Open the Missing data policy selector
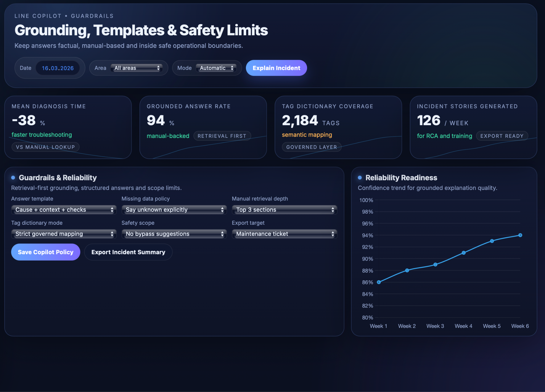 pos(174,210)
